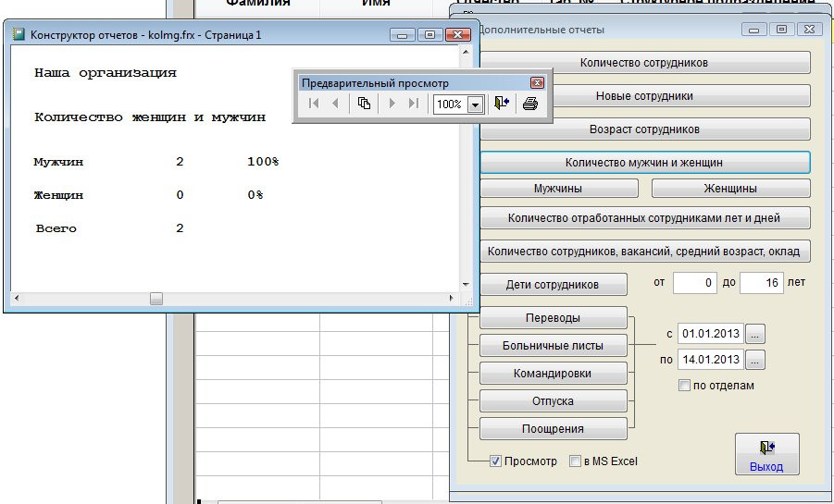Click the 'Женщин' row label
The image size is (834, 504).
coord(58,195)
